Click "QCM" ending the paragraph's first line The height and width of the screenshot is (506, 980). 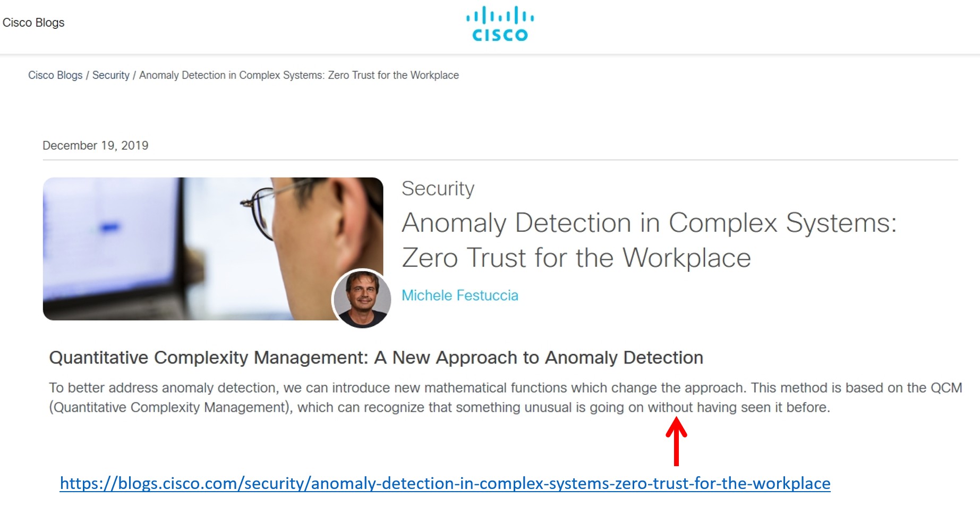point(946,388)
